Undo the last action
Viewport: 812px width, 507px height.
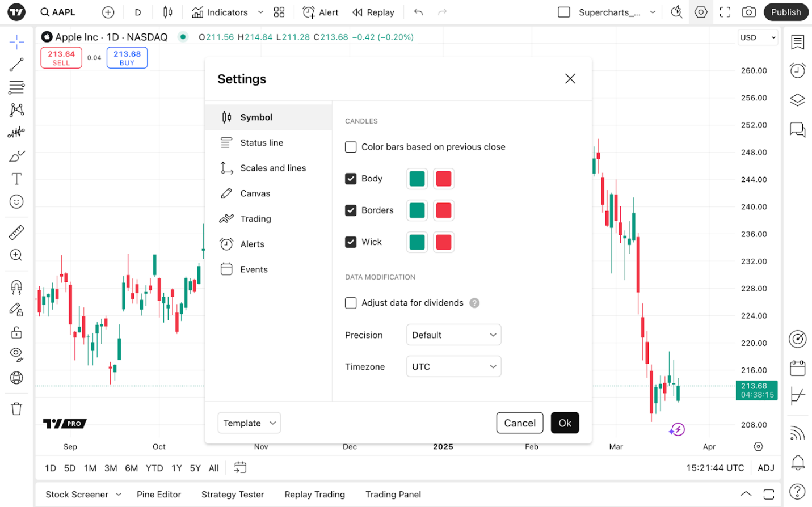(418, 12)
